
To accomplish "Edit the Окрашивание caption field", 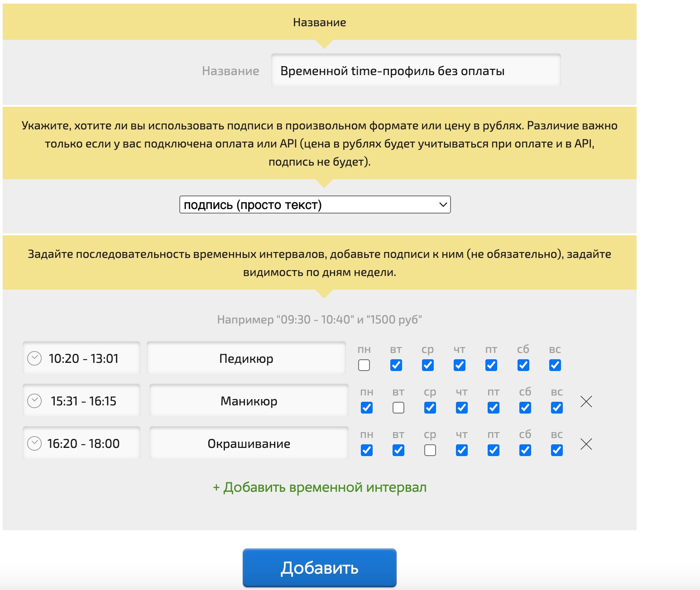I will click(x=249, y=443).
